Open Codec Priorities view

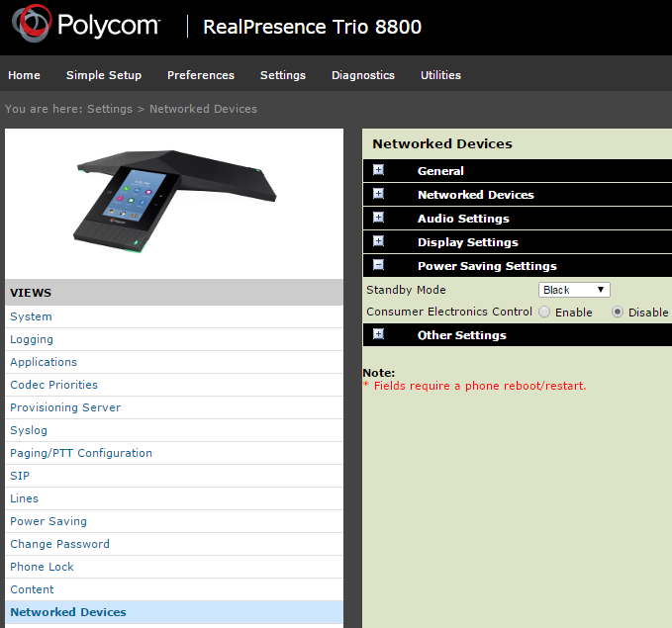[174, 385]
